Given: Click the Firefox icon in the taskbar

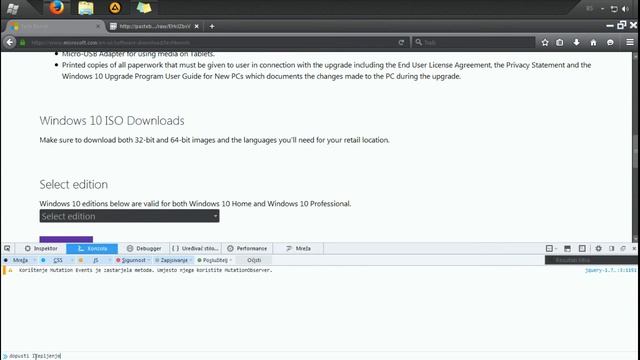Looking at the screenshot, I should (57, 8).
